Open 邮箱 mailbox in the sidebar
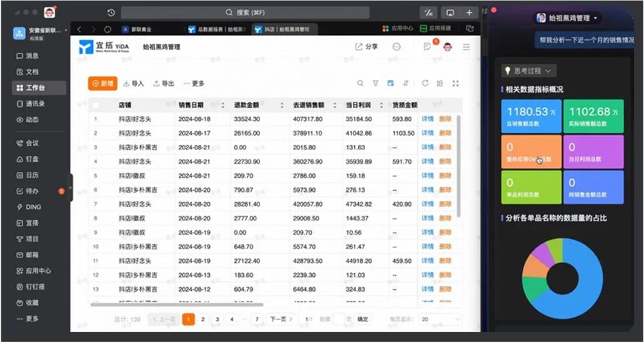This screenshot has height=342, width=644. (28, 255)
